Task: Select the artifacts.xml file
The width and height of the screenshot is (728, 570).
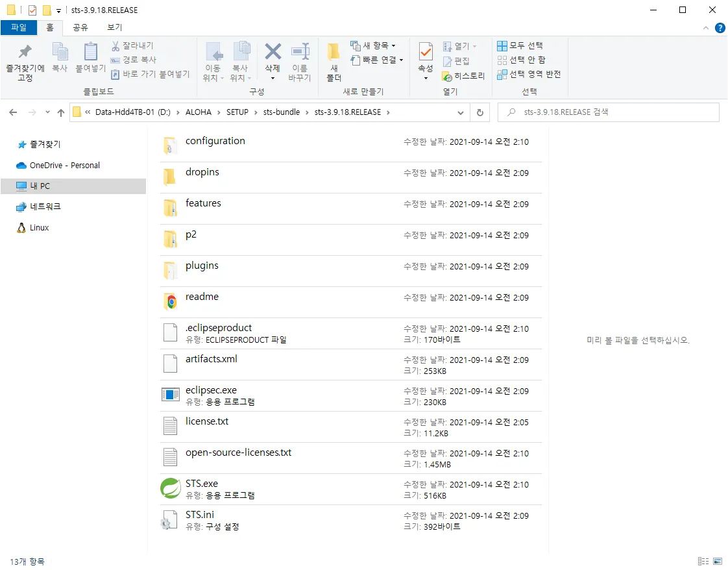Action: tap(350, 364)
